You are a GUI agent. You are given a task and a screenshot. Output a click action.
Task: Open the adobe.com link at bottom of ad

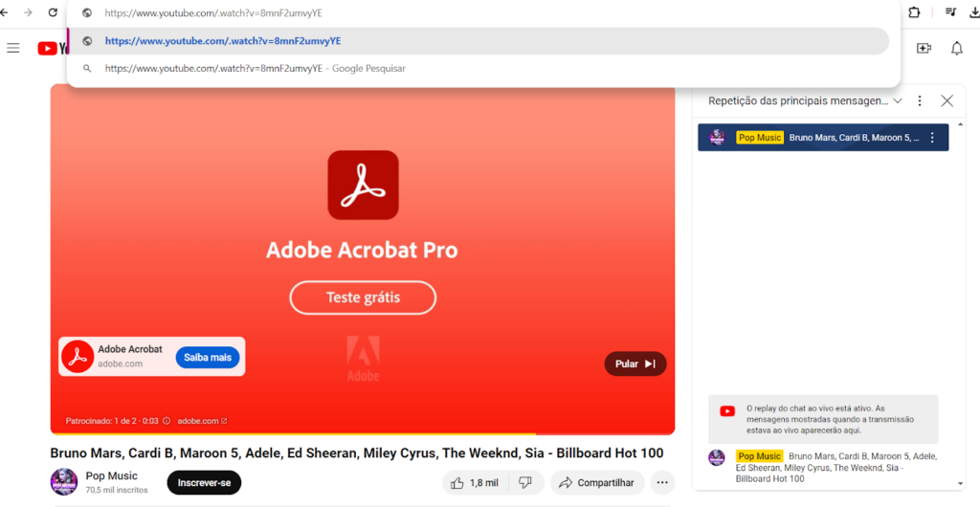[202, 421]
